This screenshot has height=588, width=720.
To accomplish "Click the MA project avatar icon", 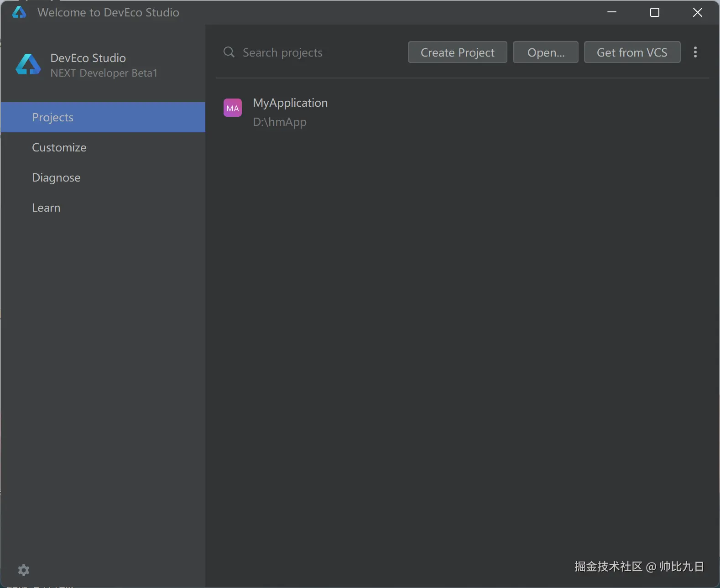I will [x=233, y=108].
